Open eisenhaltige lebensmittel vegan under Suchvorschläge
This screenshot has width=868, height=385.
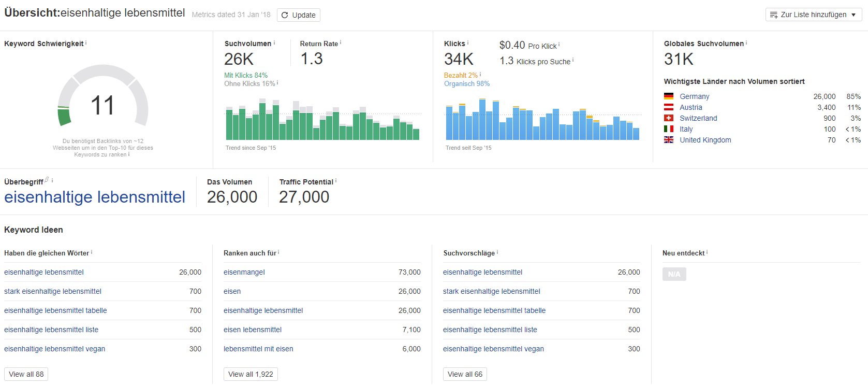click(493, 349)
